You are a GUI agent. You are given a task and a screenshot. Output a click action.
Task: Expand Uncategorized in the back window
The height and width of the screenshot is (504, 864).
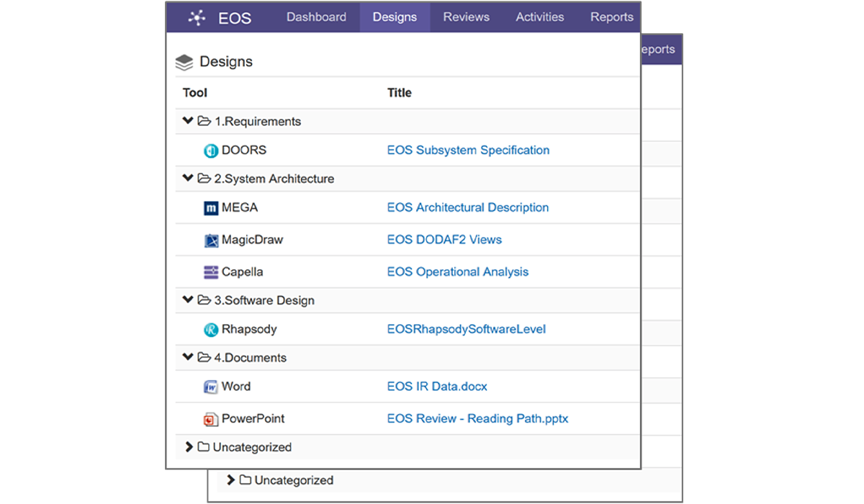[x=230, y=480]
